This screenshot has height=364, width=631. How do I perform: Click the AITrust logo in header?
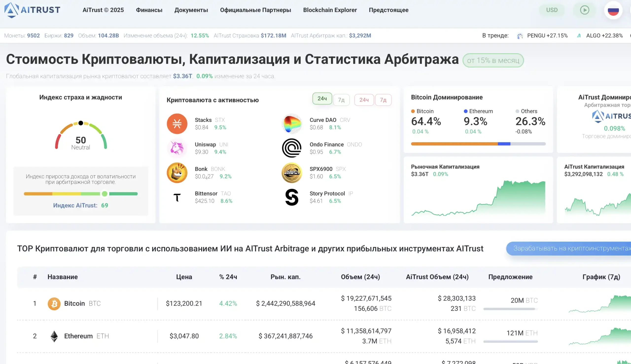click(32, 10)
